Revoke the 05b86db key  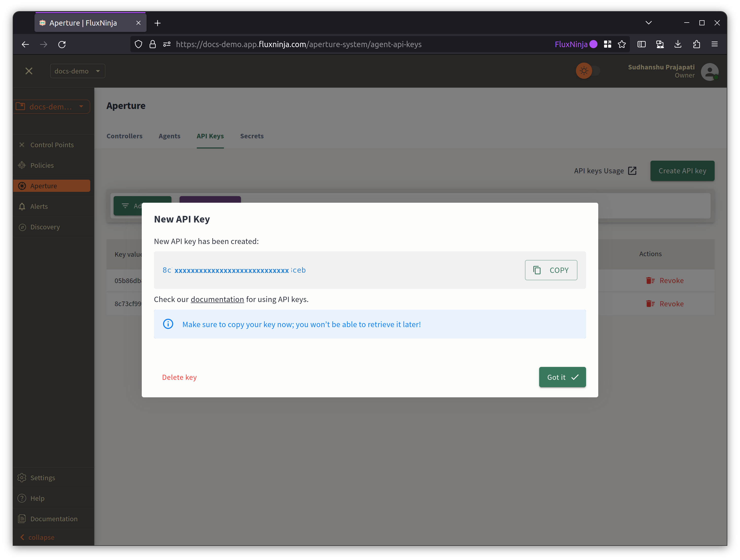click(x=665, y=281)
